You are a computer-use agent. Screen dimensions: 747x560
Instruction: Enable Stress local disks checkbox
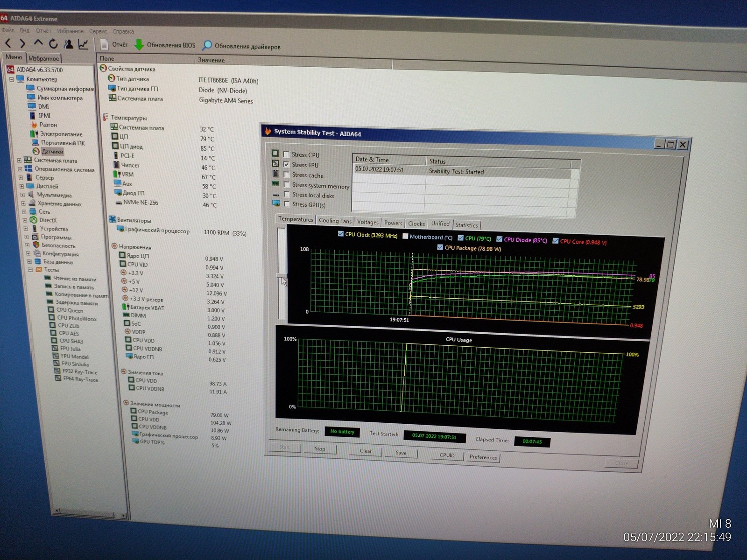pyautogui.click(x=287, y=195)
